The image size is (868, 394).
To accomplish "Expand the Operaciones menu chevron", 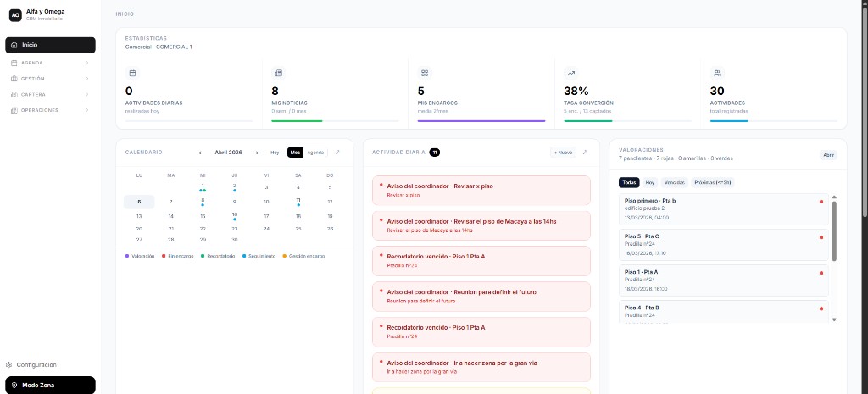I will pyautogui.click(x=87, y=110).
